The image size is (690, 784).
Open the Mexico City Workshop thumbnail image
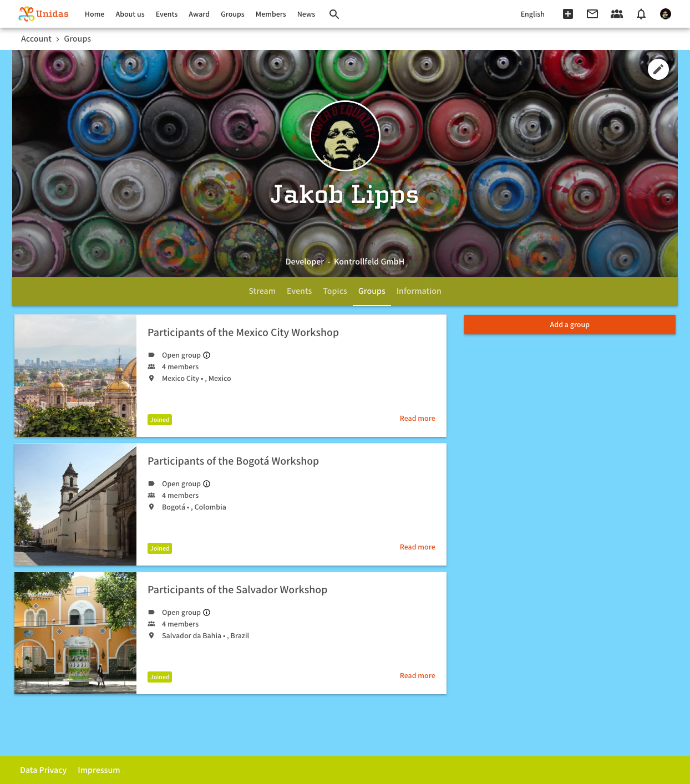click(75, 376)
